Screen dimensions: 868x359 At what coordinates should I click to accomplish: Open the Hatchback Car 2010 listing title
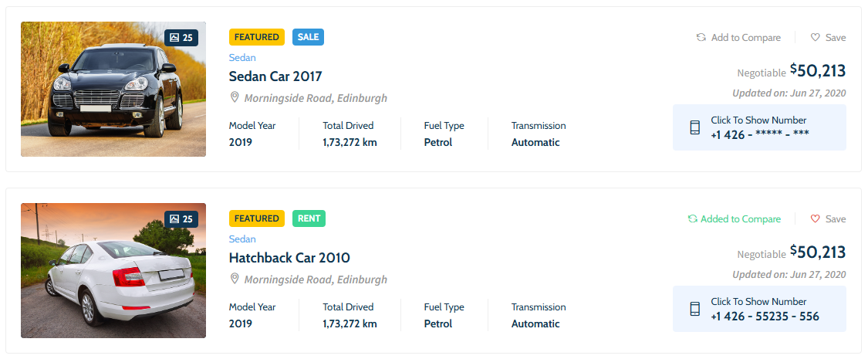point(289,258)
